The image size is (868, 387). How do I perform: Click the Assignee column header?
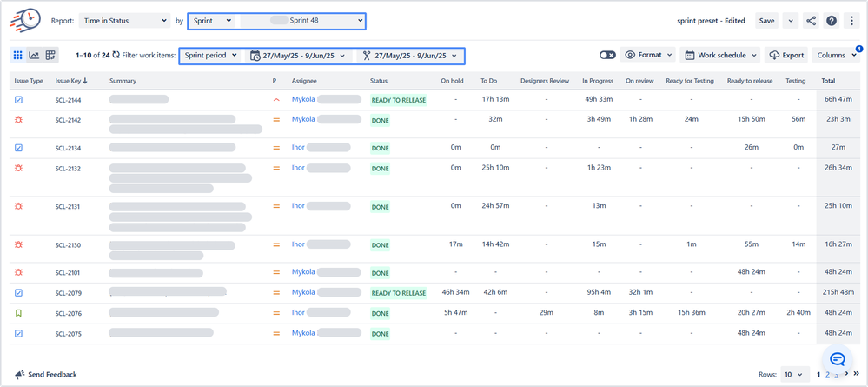(x=304, y=81)
